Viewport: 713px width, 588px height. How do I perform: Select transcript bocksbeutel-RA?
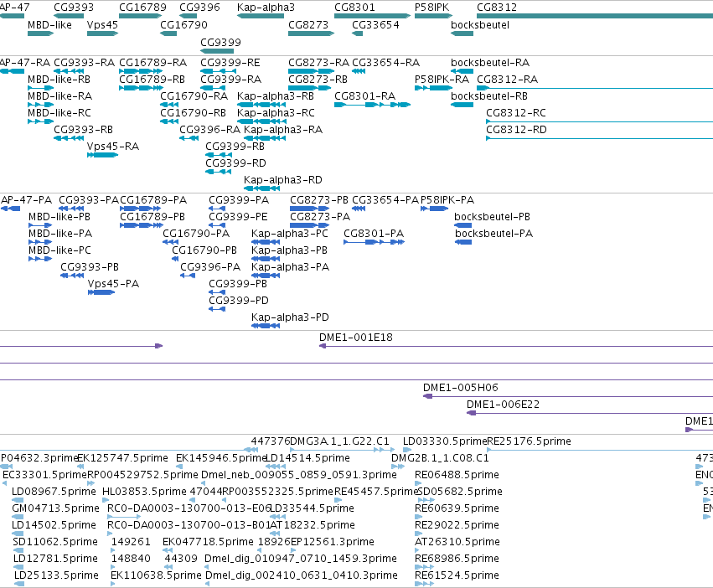coord(490,62)
